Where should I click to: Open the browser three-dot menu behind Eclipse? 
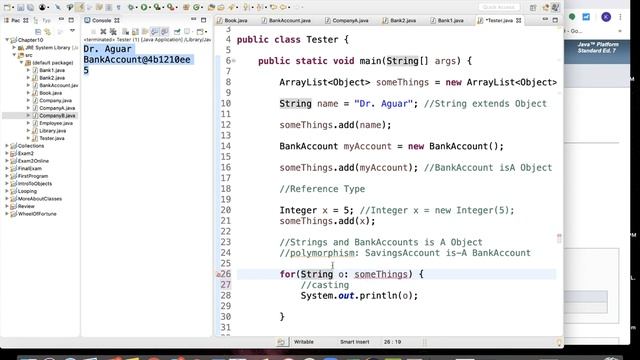620,17
